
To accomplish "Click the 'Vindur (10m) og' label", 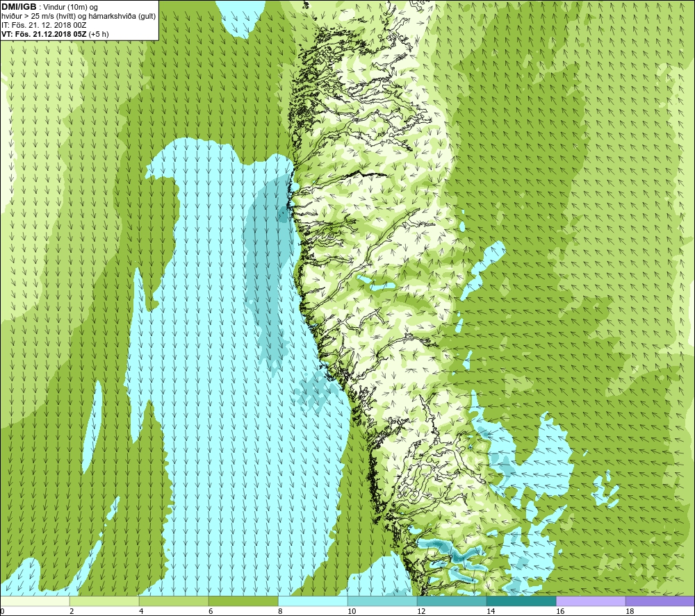I will click(x=69, y=8).
